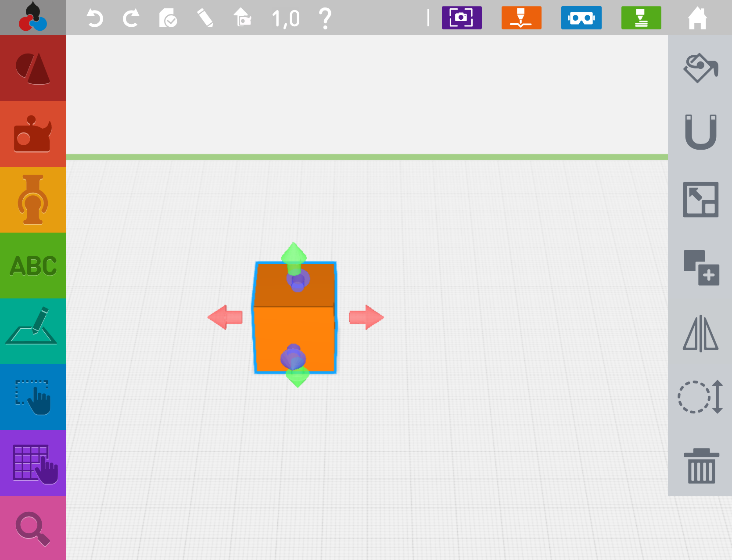Viewport: 732px width, 560px height.
Task: Click the red right move arrow
Action: tap(366, 317)
